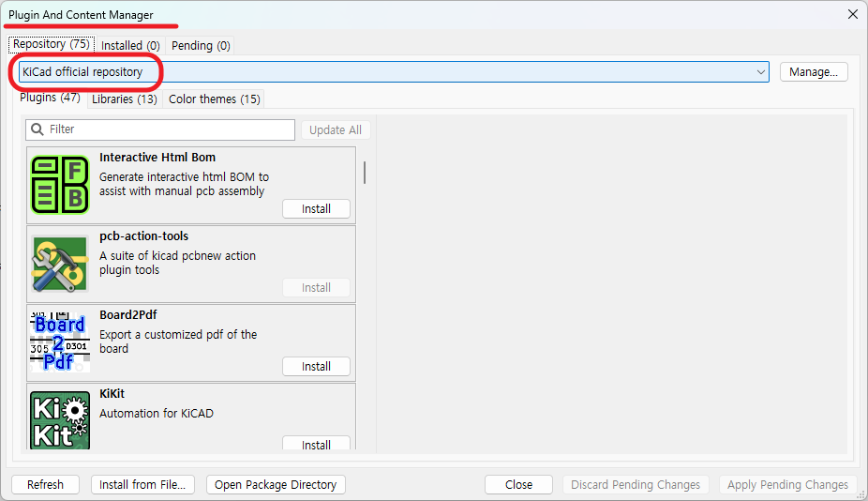The image size is (868, 501).
Task: Click the Manage... button
Action: click(x=814, y=72)
